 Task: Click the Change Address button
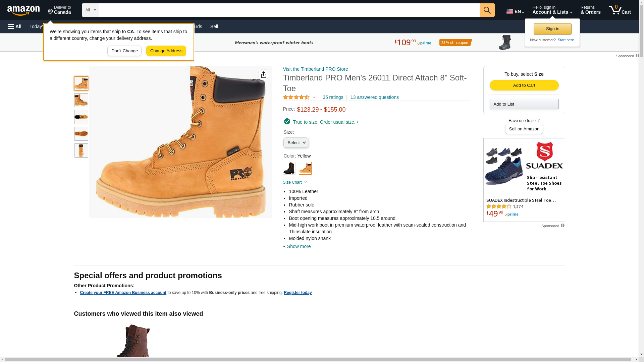pyautogui.click(x=166, y=51)
